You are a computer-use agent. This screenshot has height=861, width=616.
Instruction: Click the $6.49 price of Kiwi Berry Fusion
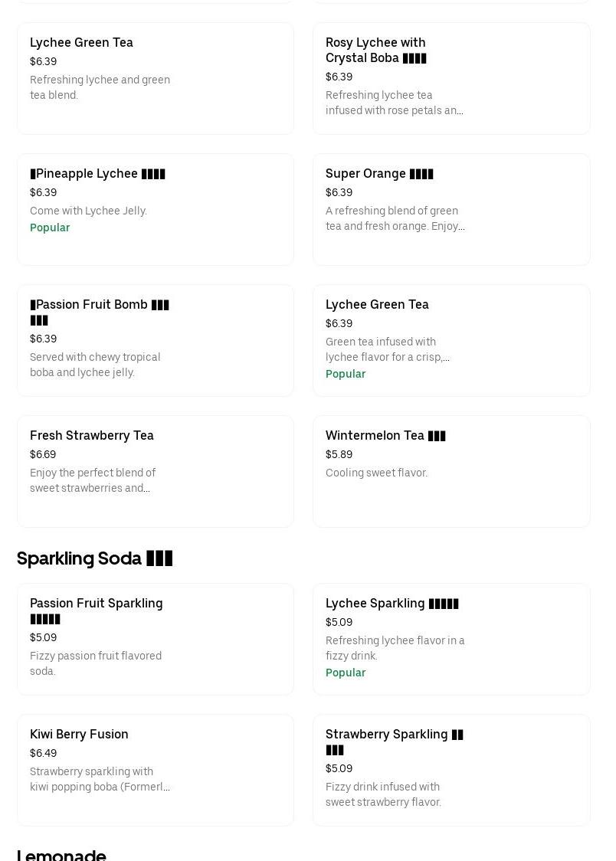44,753
